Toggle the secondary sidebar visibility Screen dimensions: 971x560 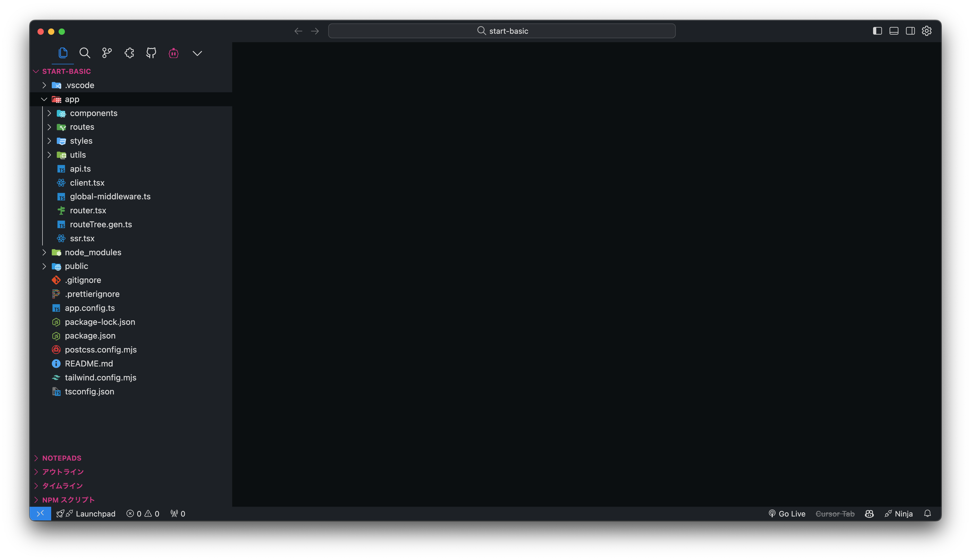pyautogui.click(x=910, y=31)
